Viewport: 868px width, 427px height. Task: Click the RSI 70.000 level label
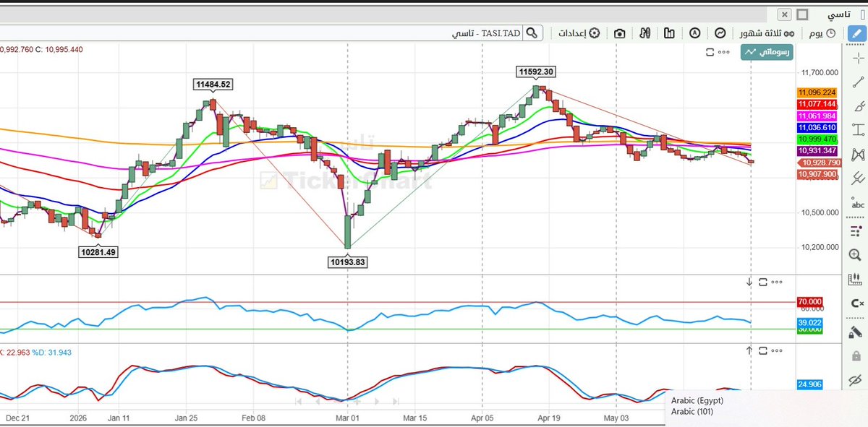(x=809, y=302)
